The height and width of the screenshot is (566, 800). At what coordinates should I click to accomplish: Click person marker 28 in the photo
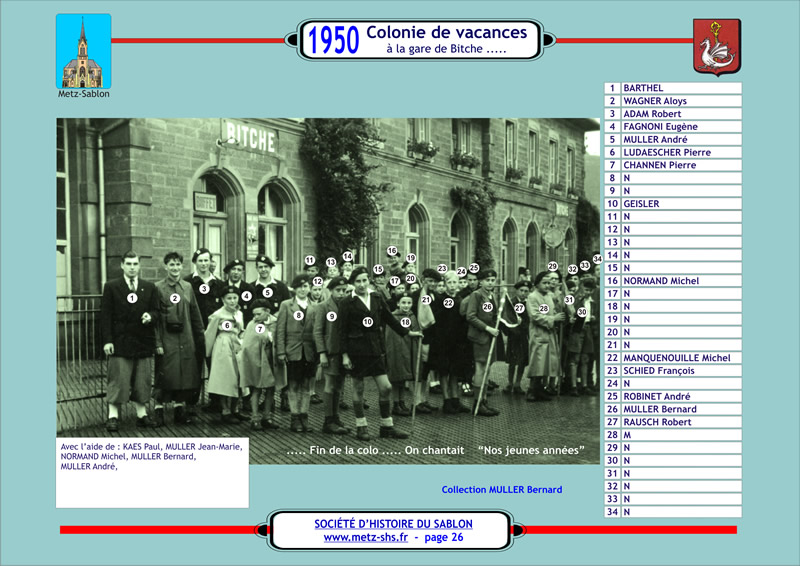point(544,308)
